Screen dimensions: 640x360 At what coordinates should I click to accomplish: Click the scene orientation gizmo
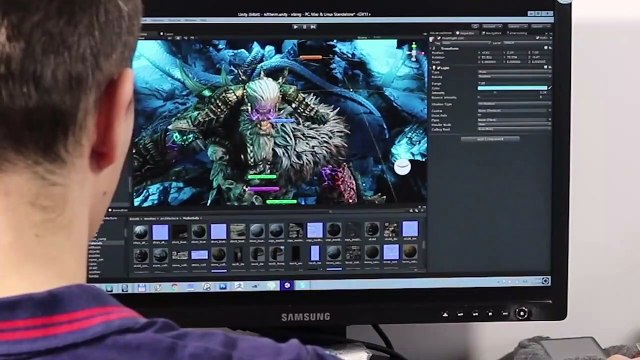point(415,51)
